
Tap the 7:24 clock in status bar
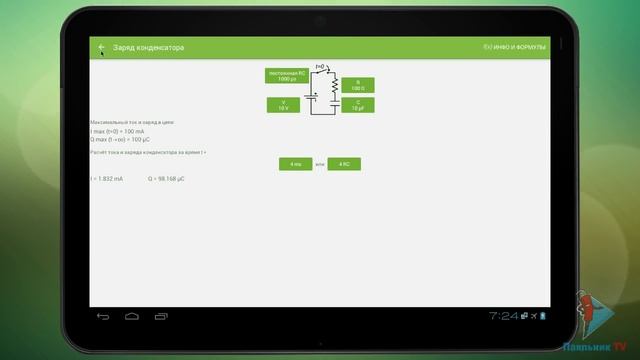503,316
